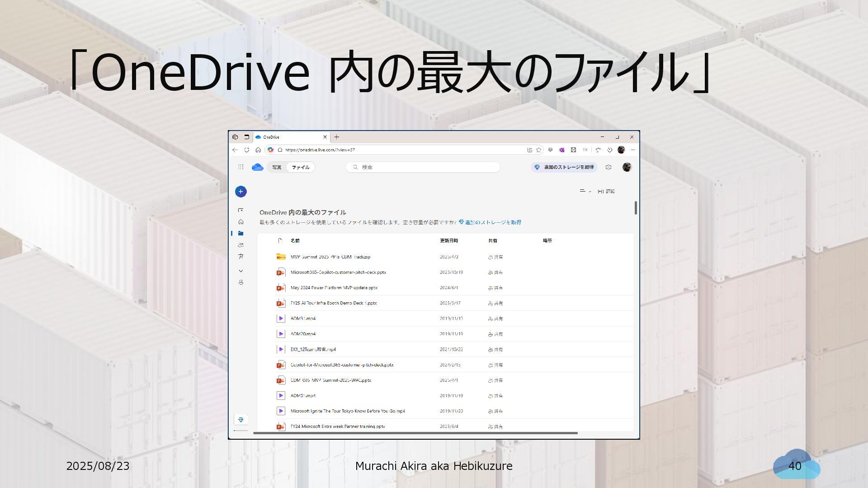The height and width of the screenshot is (488, 868).
Task: Open the 詳細 details pane button
Action: tap(606, 191)
